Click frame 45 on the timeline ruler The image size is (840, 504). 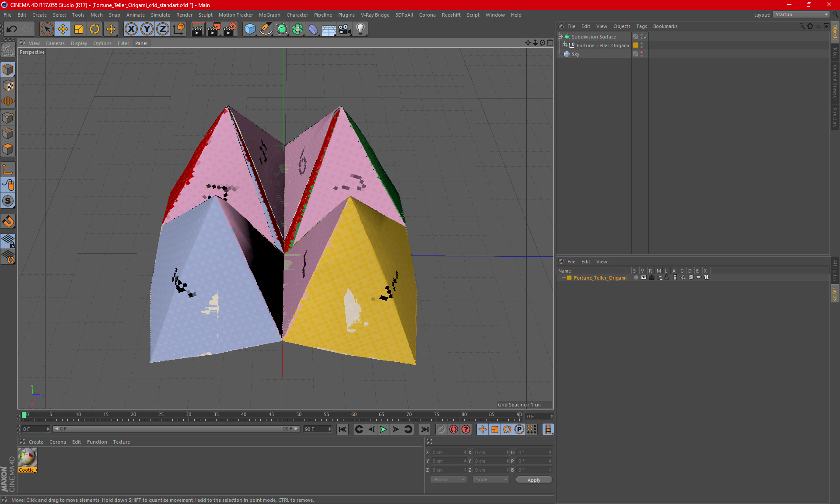(271, 415)
